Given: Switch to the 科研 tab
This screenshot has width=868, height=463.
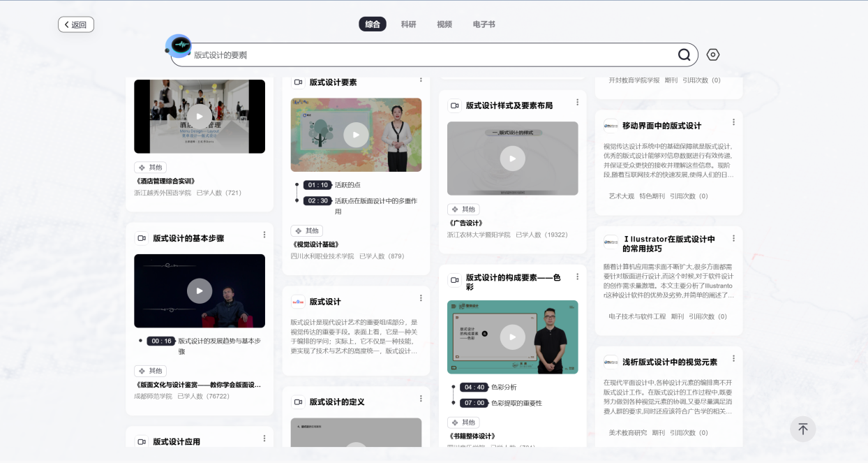Looking at the screenshot, I should coord(408,24).
